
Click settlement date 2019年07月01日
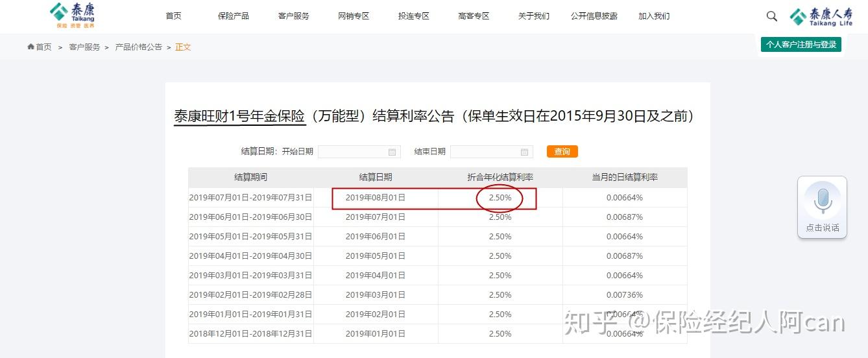coord(376,217)
